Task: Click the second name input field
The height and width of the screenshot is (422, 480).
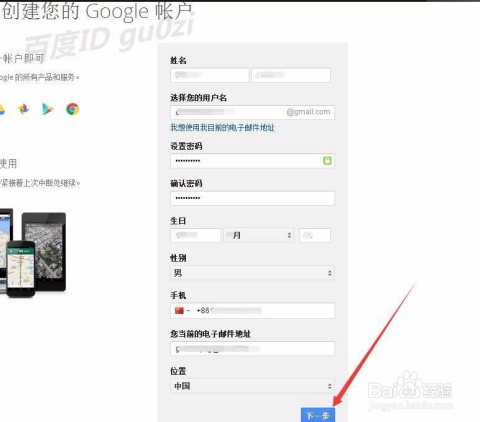Action: [x=291, y=75]
